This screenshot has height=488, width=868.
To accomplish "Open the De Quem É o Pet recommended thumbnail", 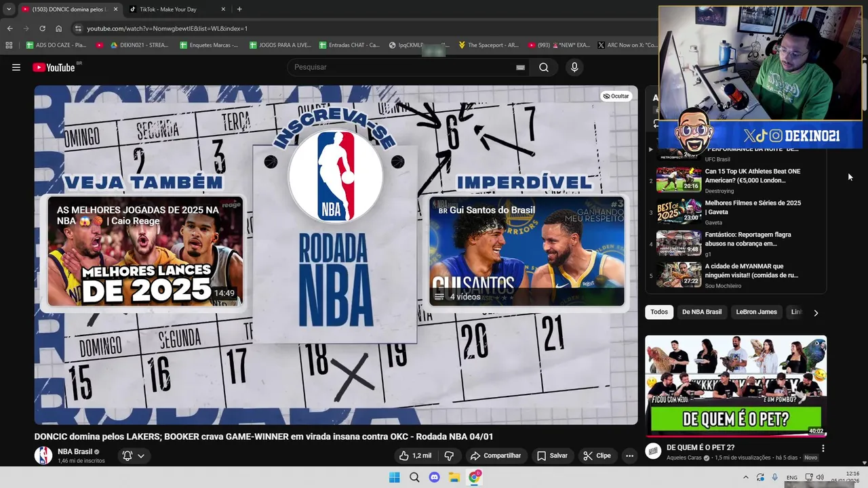I will 736,386.
